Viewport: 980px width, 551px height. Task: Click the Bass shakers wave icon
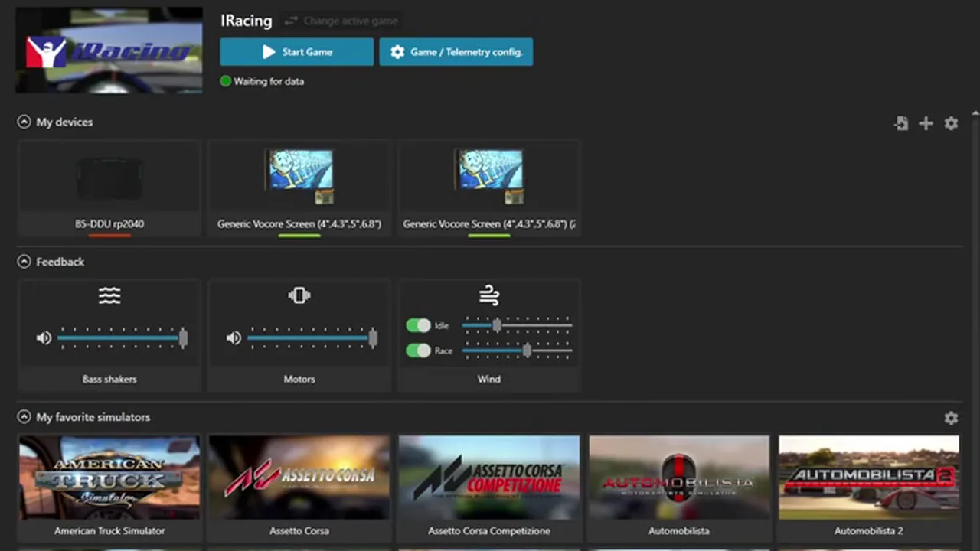click(x=109, y=295)
